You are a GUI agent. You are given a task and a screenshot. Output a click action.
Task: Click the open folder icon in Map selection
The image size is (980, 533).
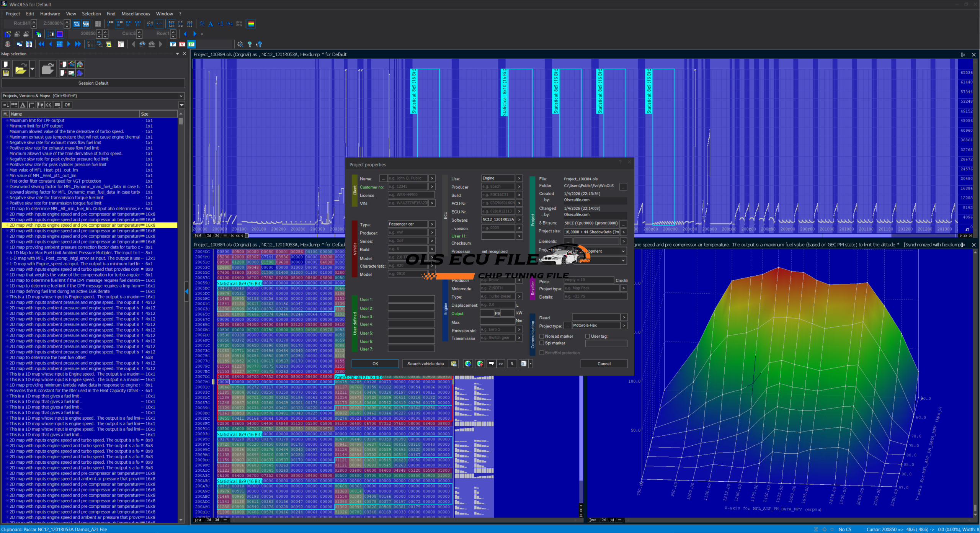20,69
